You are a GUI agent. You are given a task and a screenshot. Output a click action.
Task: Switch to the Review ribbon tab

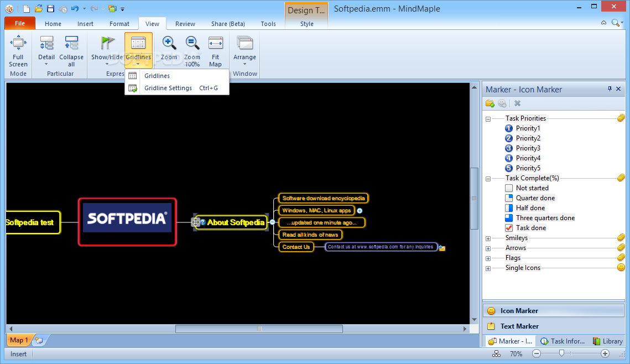click(185, 24)
